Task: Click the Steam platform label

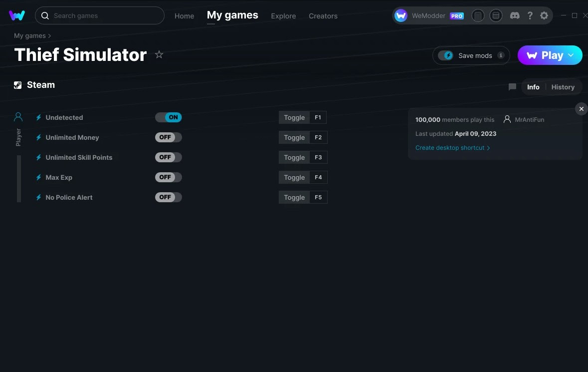Action: [x=41, y=85]
